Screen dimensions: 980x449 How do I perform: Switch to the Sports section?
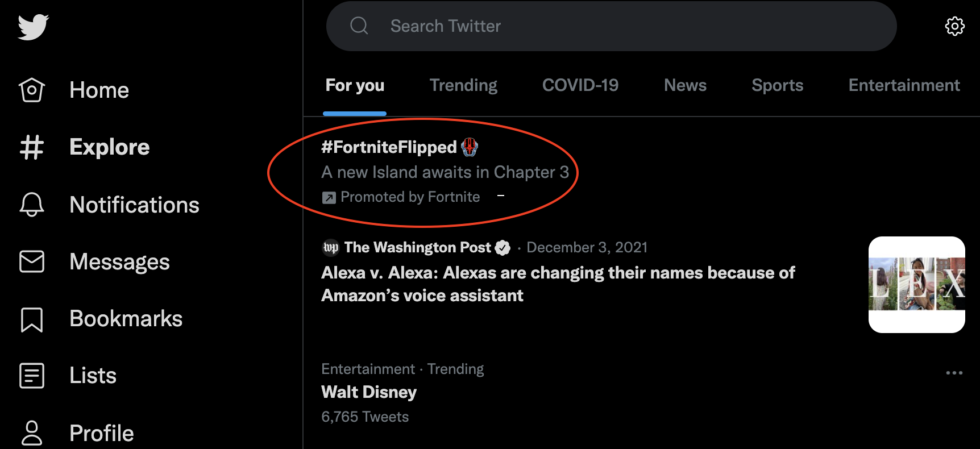[x=778, y=85]
